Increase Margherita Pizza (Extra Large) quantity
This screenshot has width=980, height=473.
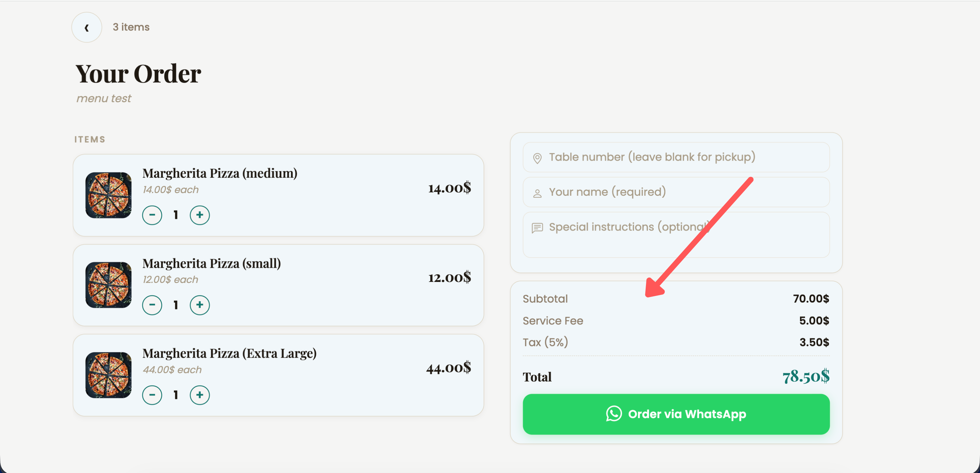pos(200,395)
